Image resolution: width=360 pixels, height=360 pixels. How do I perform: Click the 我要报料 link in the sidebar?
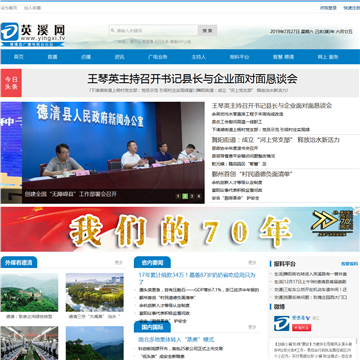pyautogui.click(x=349, y=264)
